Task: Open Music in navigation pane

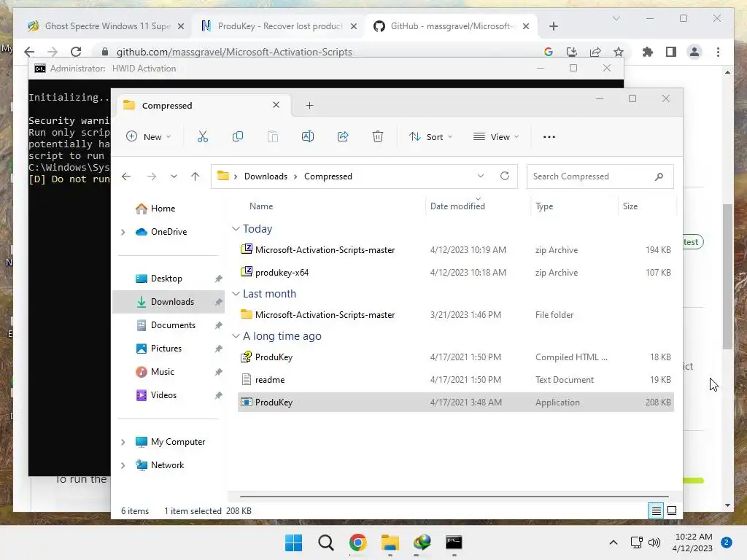Action: click(162, 372)
